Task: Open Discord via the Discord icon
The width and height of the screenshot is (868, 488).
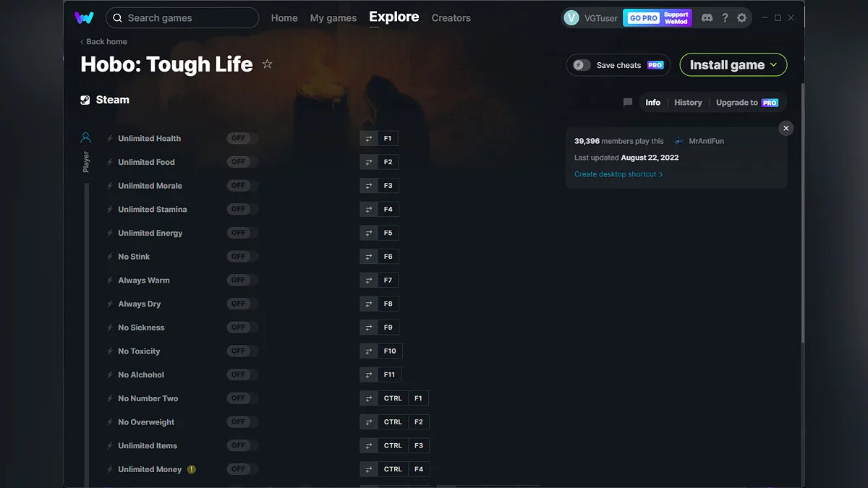Action: click(x=707, y=18)
